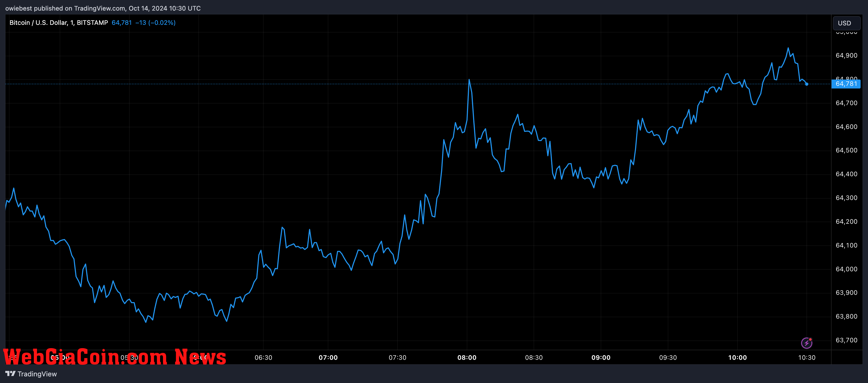Click the 63,900 price axis label
The width and height of the screenshot is (868, 383).
846,292
